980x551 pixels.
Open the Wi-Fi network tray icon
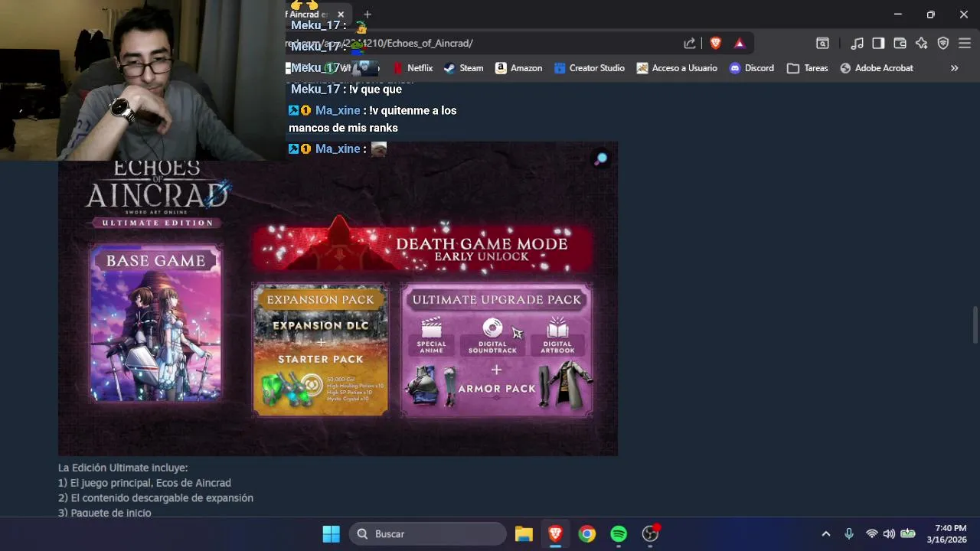pos(871,534)
